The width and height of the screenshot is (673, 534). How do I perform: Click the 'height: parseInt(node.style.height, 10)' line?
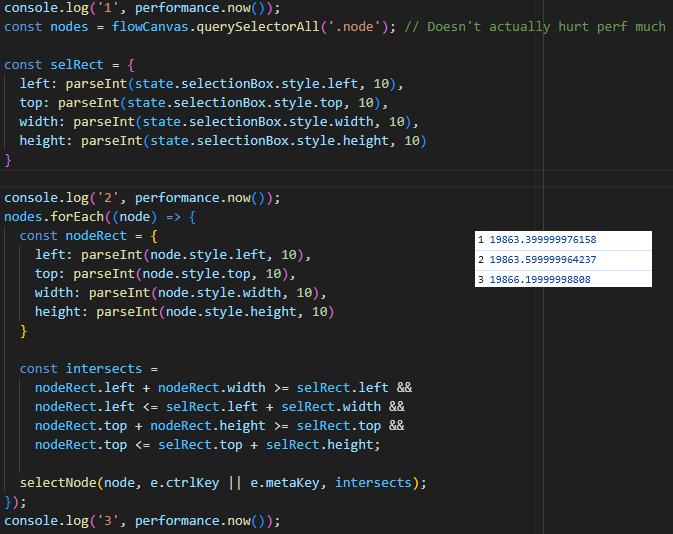pos(185,312)
